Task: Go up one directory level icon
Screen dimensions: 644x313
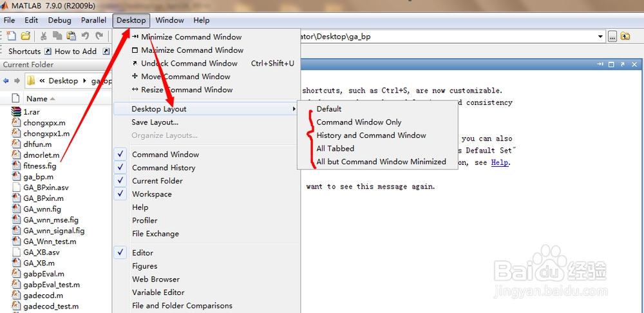Action: [x=625, y=36]
